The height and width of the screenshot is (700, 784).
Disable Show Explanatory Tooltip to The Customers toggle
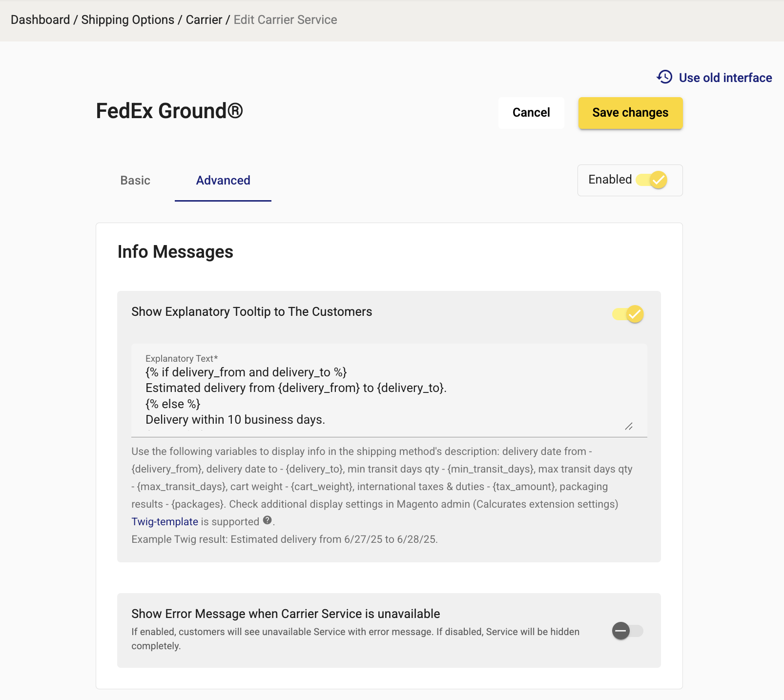[628, 314]
